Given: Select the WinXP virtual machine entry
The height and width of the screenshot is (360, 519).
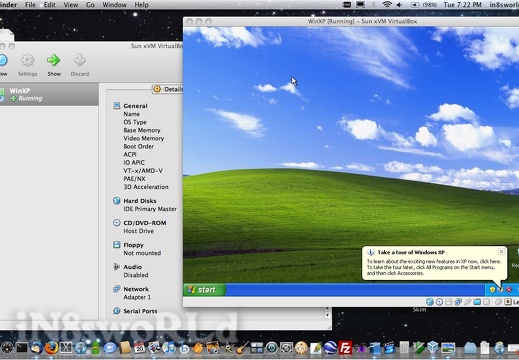Looking at the screenshot, I should pyautogui.click(x=49, y=94).
